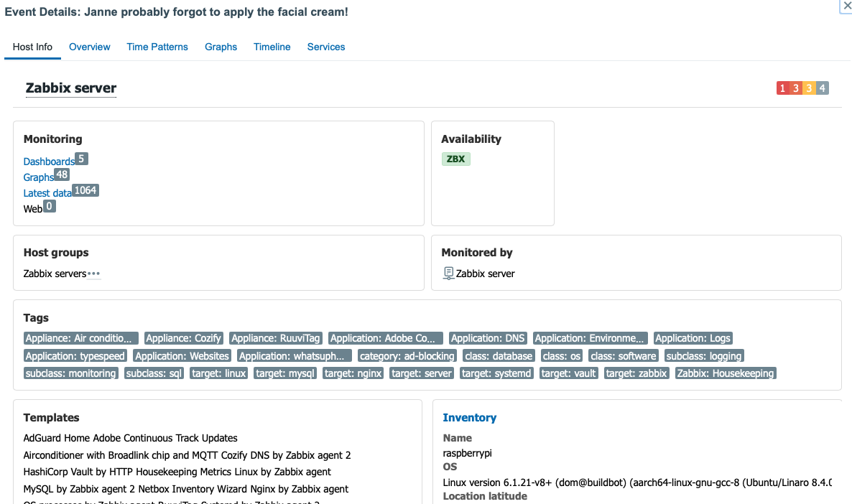Expand host groups list via ellipsis
Screen dimensions: 852x504
[x=94, y=274]
